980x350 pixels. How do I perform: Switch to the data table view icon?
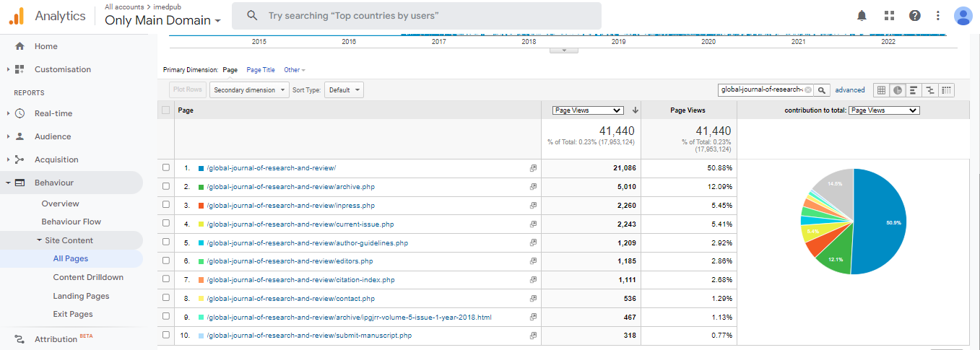pyautogui.click(x=880, y=90)
